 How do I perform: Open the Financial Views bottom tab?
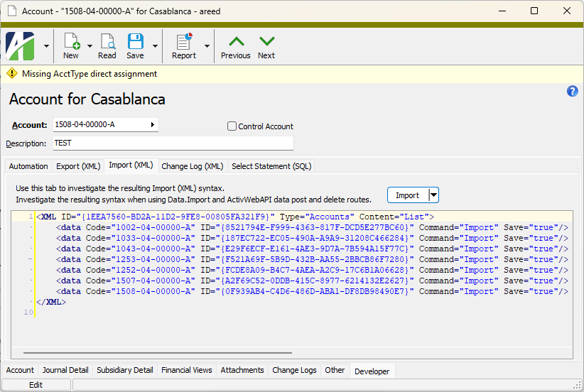pyautogui.click(x=187, y=370)
